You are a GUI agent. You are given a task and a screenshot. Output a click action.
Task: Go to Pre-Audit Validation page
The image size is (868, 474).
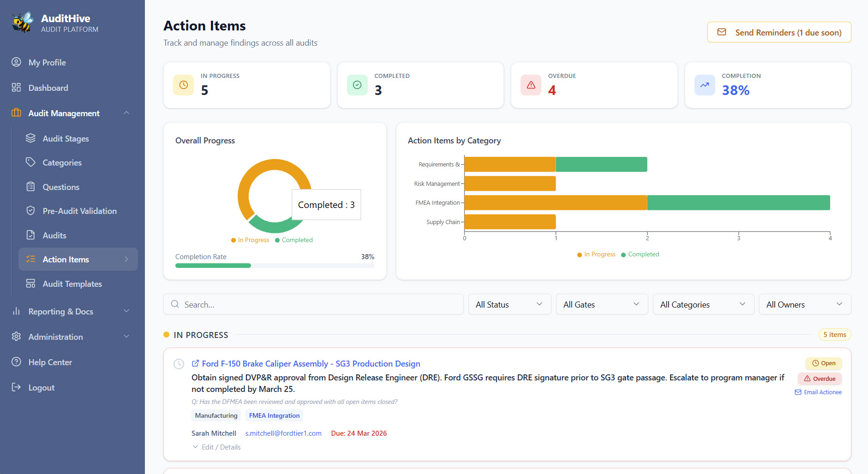[x=79, y=211]
